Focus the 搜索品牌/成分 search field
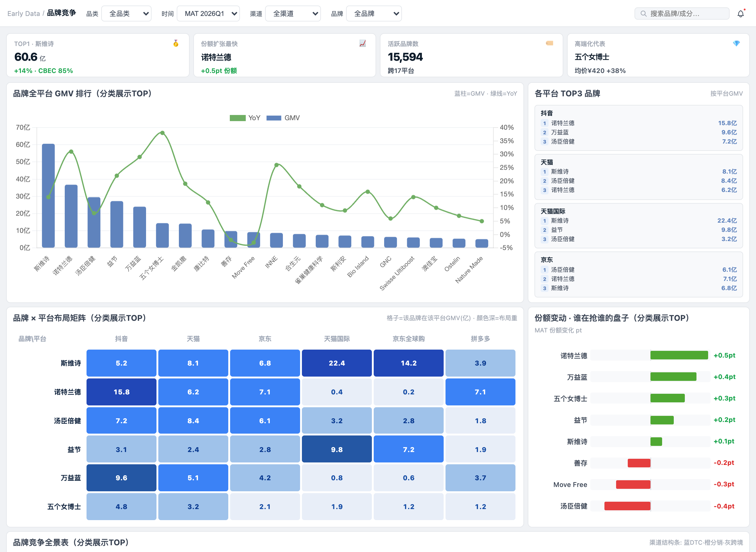This screenshot has width=756, height=552. (x=682, y=14)
